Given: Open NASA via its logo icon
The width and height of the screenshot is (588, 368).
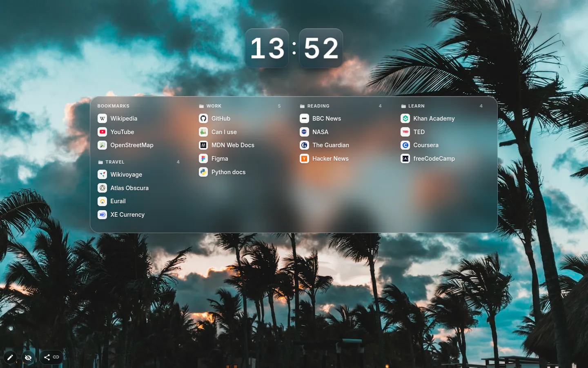Looking at the screenshot, I should [304, 132].
